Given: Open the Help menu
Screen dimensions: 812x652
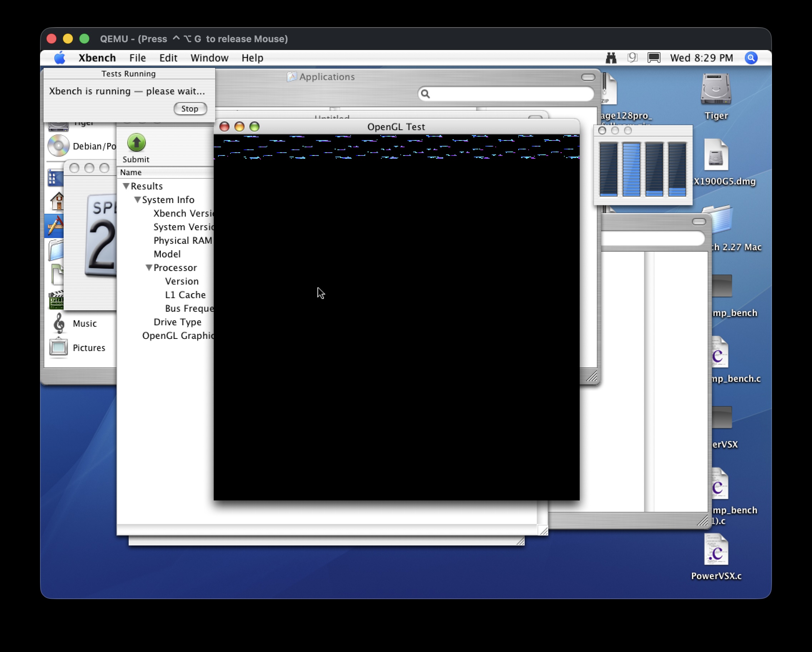Looking at the screenshot, I should 252,58.
